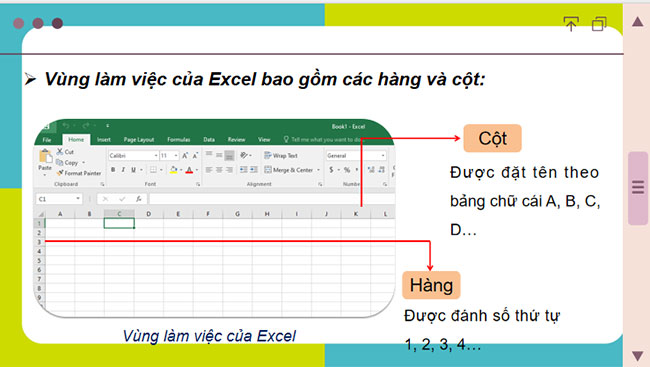Switch to the Review ribbon tab

pyautogui.click(x=236, y=140)
